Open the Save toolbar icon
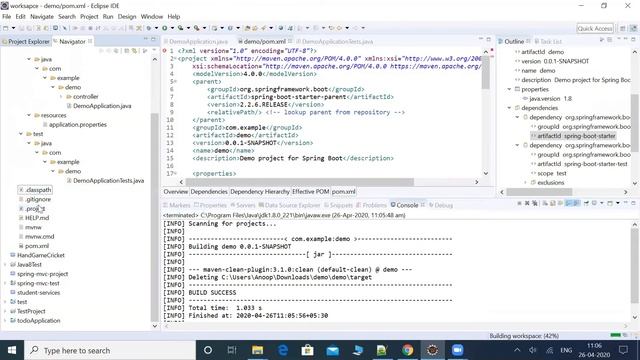 [x=21, y=28]
